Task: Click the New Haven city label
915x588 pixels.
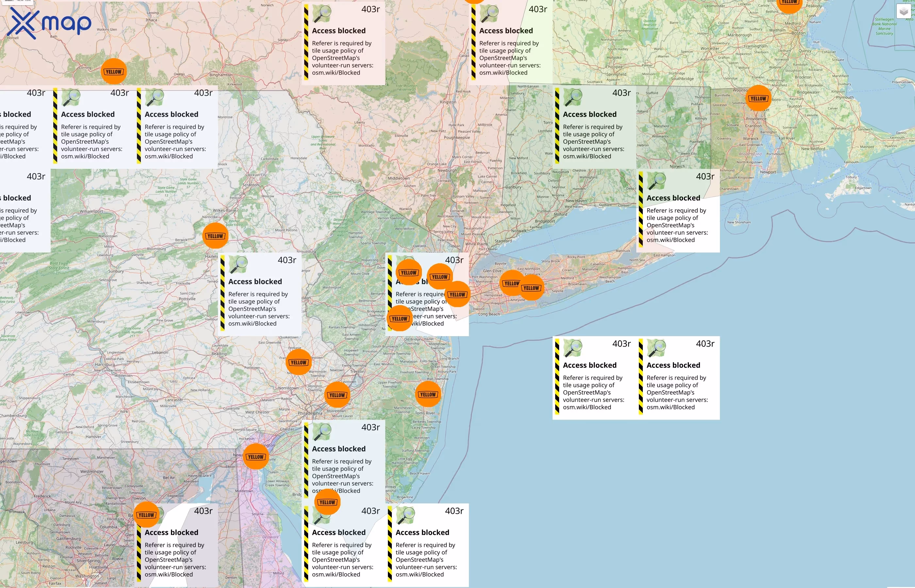Action: 576,201
